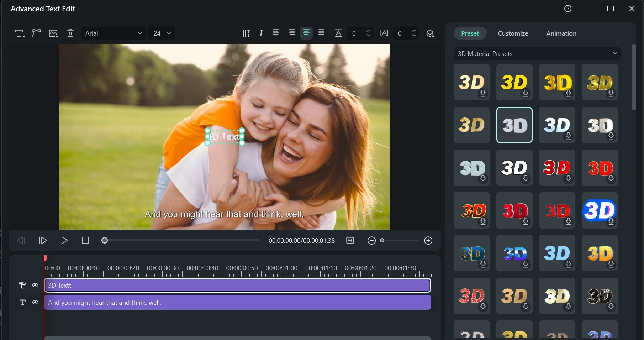Open the font size 24 dropdown
Image resolution: width=644 pixels, height=340 pixels.
(x=162, y=33)
